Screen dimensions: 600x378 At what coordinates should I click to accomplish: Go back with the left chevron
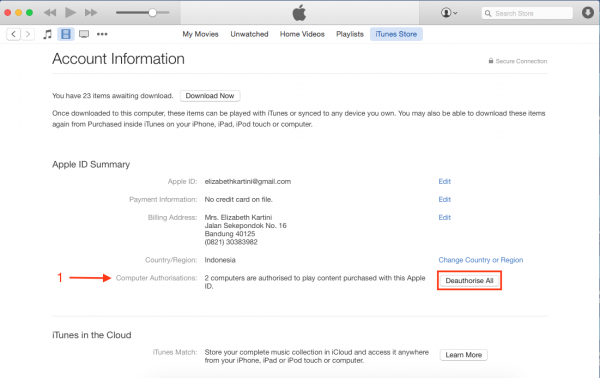(x=14, y=34)
